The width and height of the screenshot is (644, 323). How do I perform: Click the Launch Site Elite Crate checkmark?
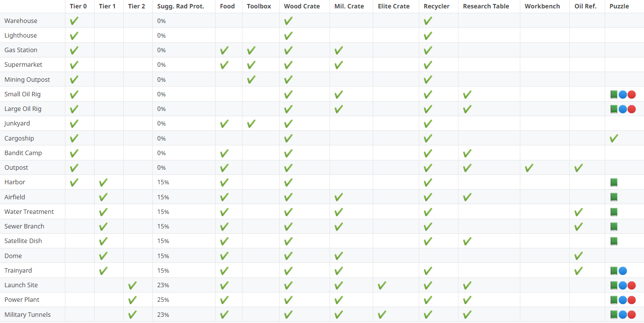click(382, 285)
